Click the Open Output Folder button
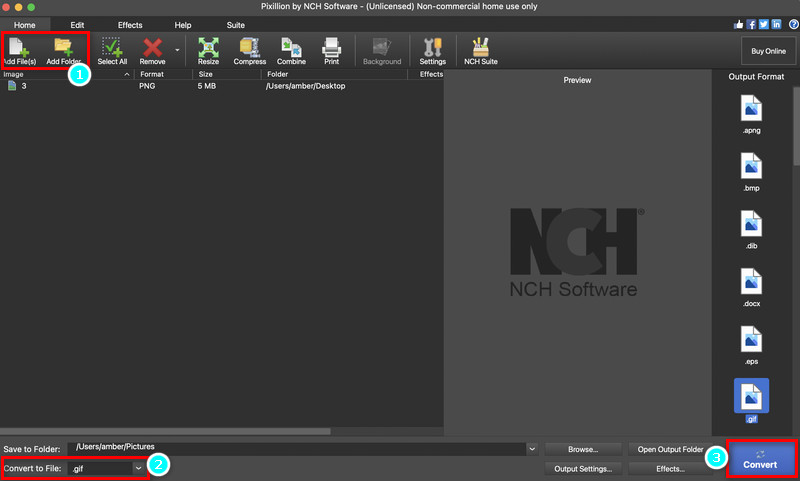The image size is (800, 481). point(670,449)
